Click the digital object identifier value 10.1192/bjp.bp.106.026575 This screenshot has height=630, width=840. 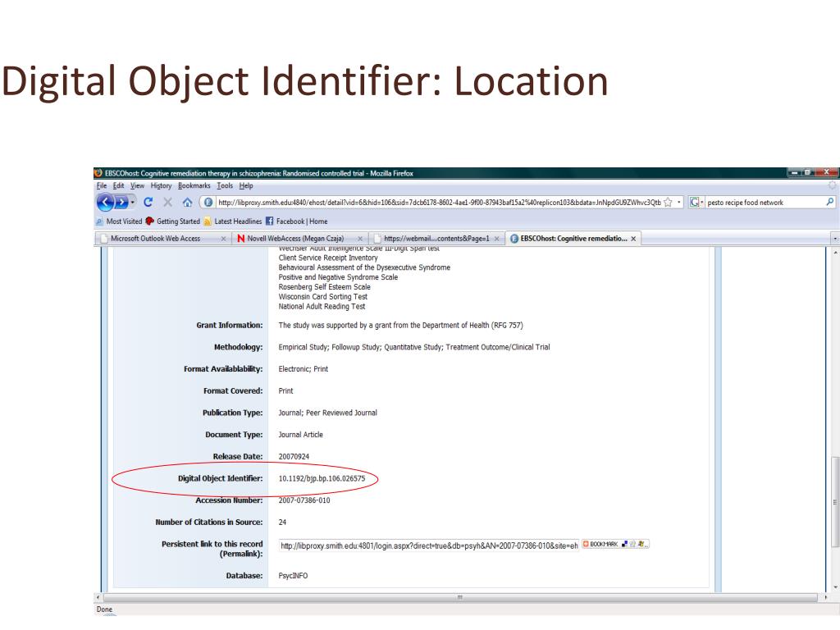(x=322, y=478)
